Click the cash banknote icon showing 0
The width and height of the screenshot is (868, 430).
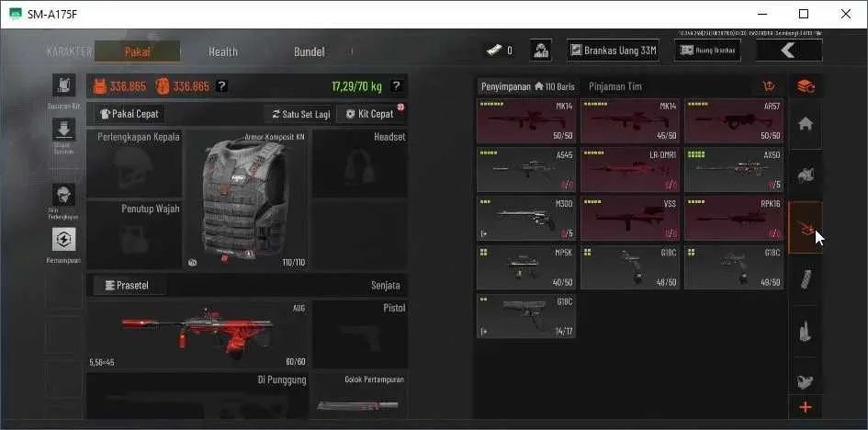[493, 51]
